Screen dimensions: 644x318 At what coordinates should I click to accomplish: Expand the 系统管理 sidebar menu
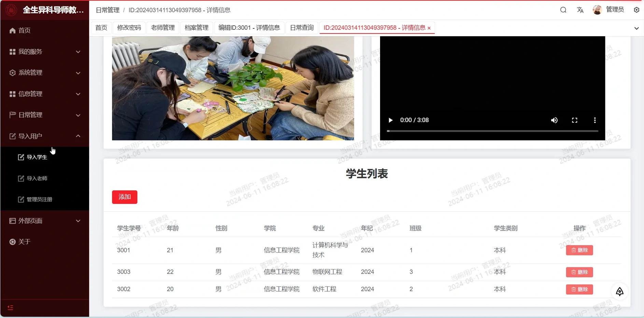coord(44,73)
